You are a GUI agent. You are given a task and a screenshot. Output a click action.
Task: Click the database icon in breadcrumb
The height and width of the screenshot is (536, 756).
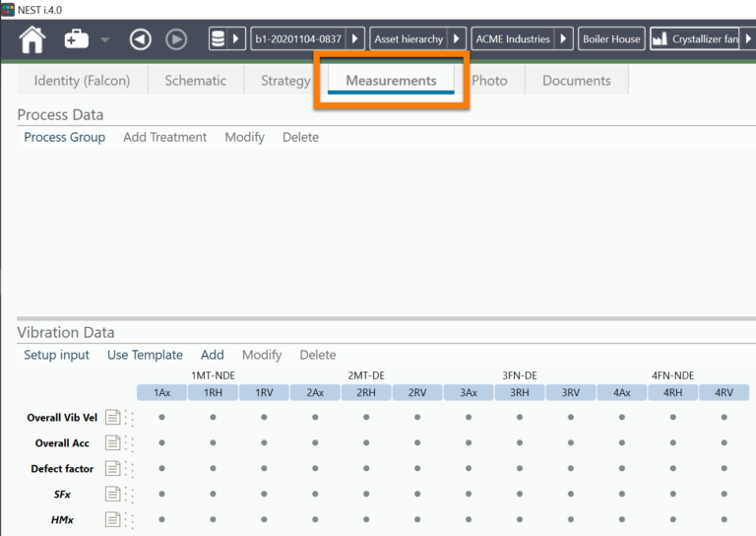pos(220,39)
